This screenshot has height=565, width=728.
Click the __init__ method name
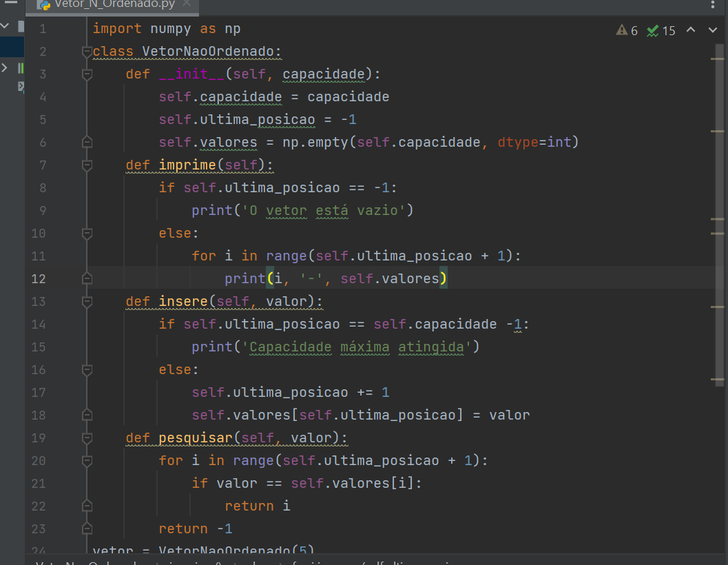point(191,74)
